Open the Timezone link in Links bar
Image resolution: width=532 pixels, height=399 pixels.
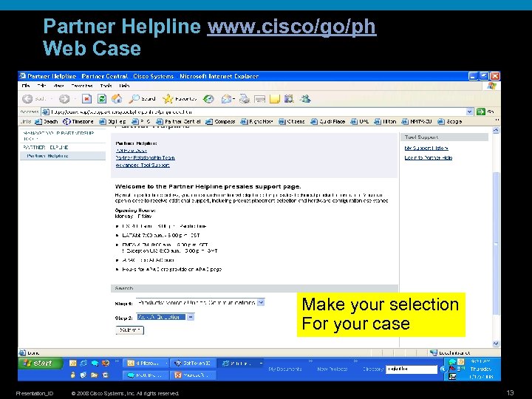[78, 121]
